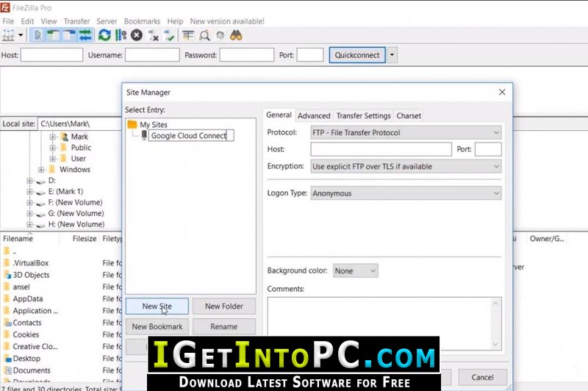This screenshot has width=588, height=391.
Task: Disconnect from the current server
Action: click(x=153, y=35)
